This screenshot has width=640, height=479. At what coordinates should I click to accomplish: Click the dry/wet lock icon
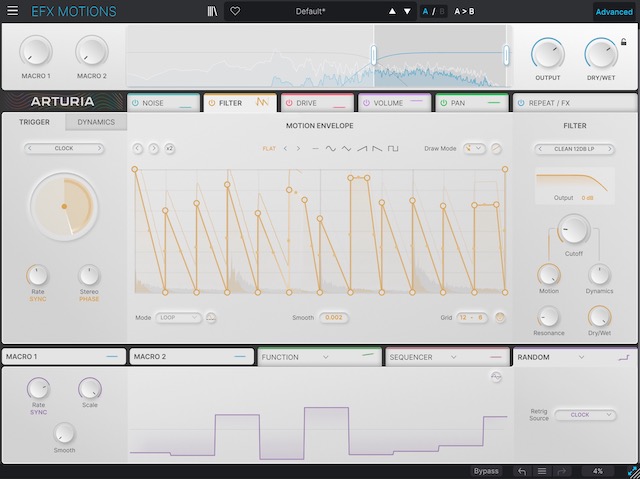click(x=624, y=43)
